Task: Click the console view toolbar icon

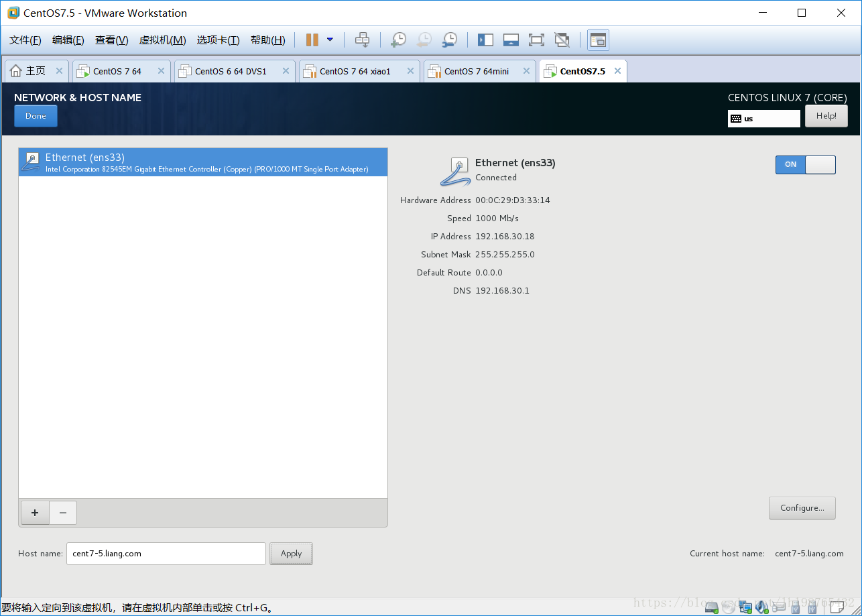Action: click(598, 40)
